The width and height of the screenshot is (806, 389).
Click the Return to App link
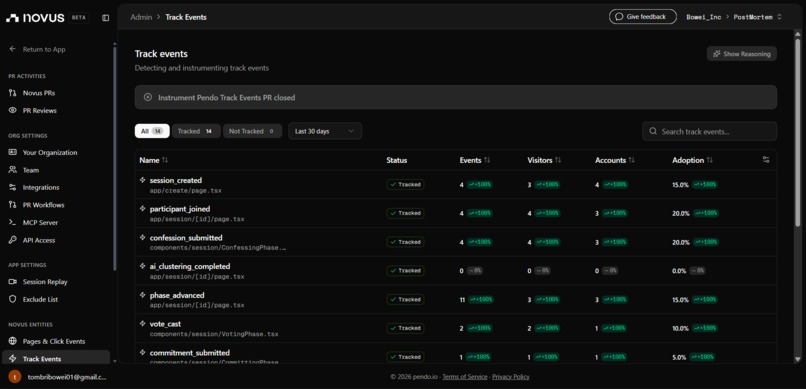pyautogui.click(x=44, y=49)
